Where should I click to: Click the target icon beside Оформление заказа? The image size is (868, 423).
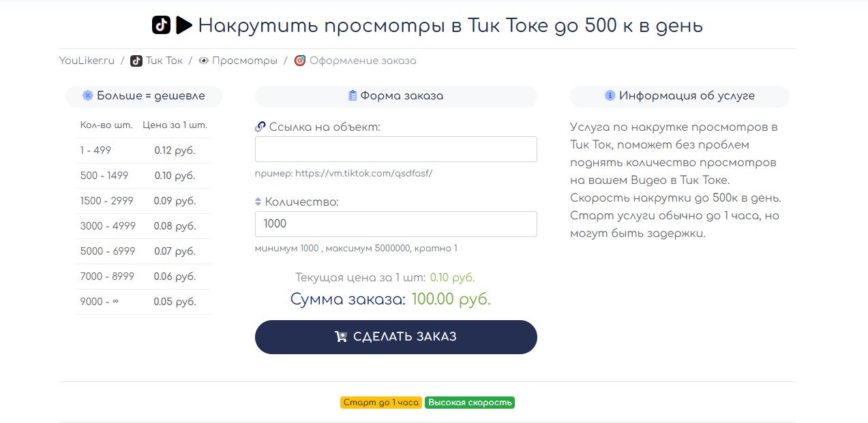300,61
